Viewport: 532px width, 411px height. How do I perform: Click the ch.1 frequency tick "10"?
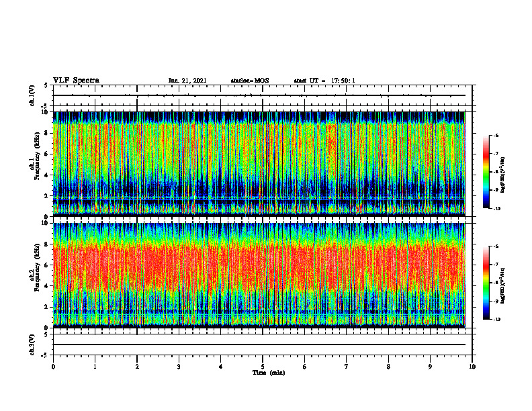point(46,112)
